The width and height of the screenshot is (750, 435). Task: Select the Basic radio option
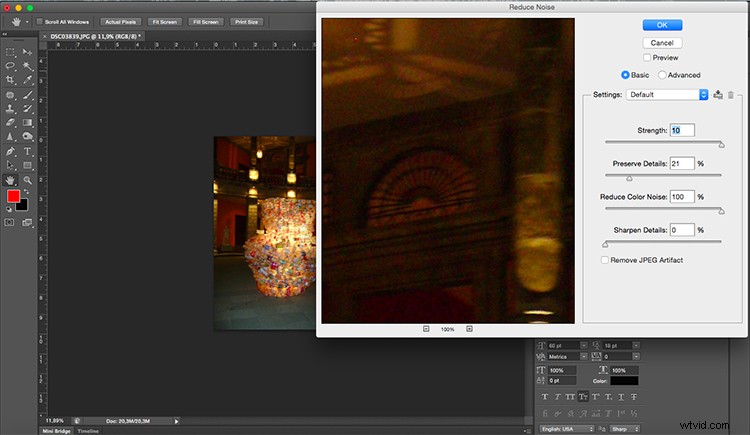625,75
